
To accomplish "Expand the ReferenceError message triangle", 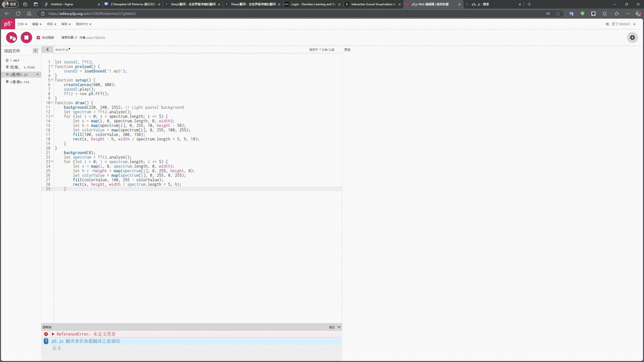I will [53, 334].
